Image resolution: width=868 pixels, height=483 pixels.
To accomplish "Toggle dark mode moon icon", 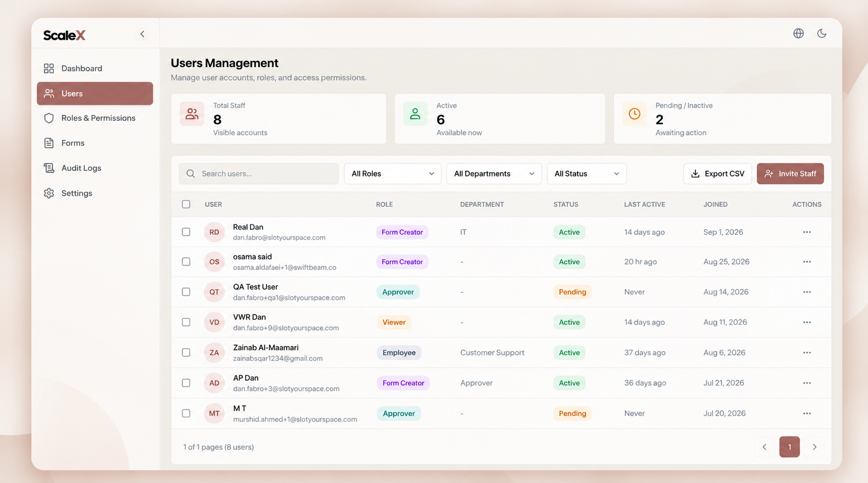I will (x=822, y=34).
